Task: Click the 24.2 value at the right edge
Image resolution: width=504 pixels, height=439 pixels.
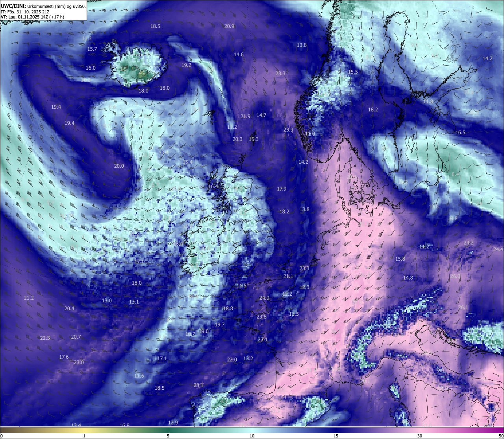Action: pyautogui.click(x=469, y=243)
